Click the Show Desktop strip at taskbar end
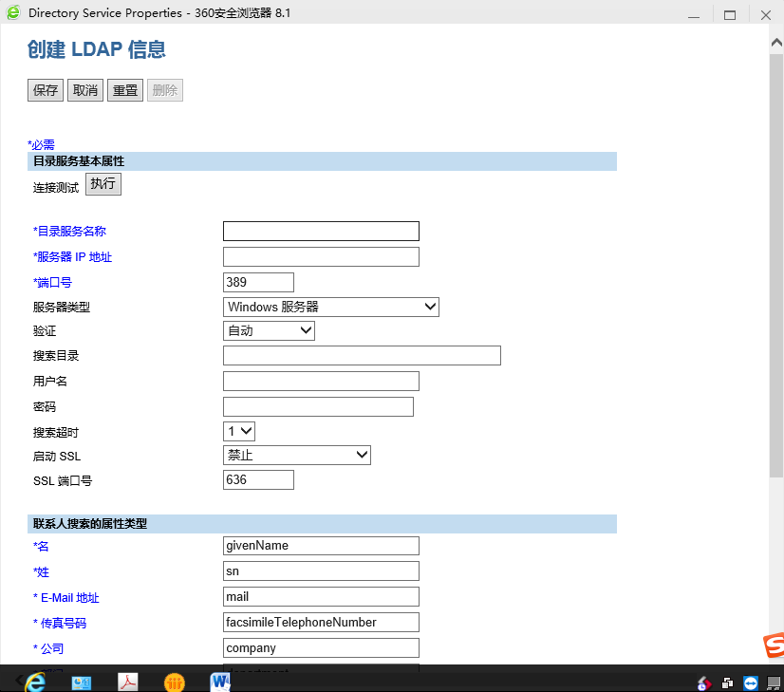This screenshot has width=784, height=692. tap(781, 683)
